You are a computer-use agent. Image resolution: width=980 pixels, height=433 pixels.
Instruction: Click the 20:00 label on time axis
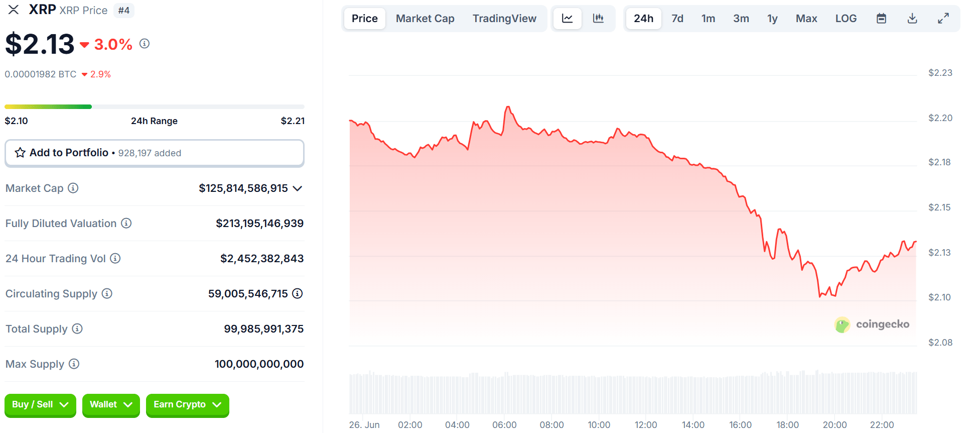pyautogui.click(x=835, y=425)
